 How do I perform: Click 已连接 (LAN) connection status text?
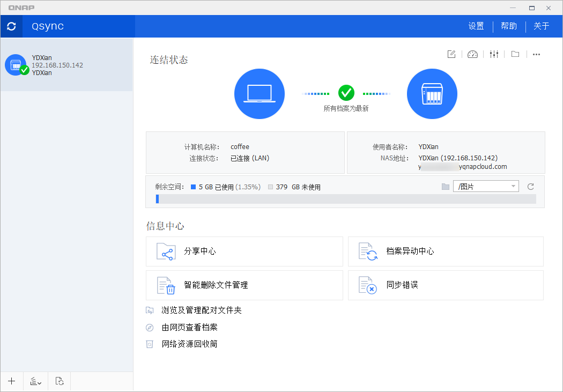tap(250, 158)
